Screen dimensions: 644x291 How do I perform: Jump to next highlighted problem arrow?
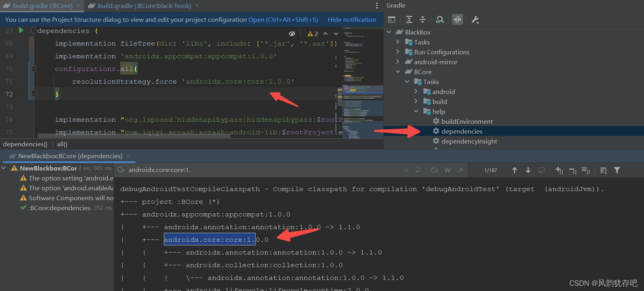pyautogui.click(x=336, y=34)
